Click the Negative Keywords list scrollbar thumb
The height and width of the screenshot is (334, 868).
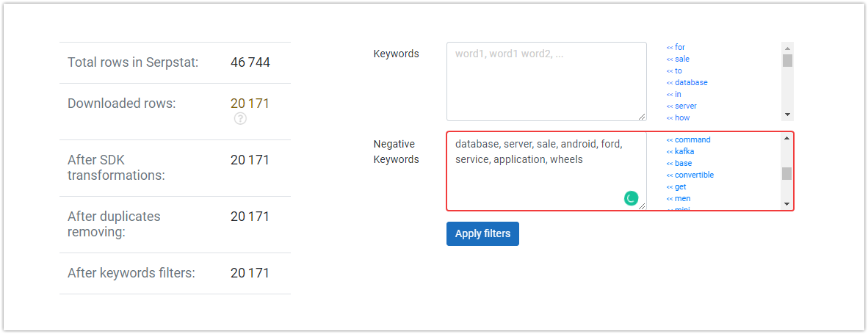pyautogui.click(x=787, y=174)
